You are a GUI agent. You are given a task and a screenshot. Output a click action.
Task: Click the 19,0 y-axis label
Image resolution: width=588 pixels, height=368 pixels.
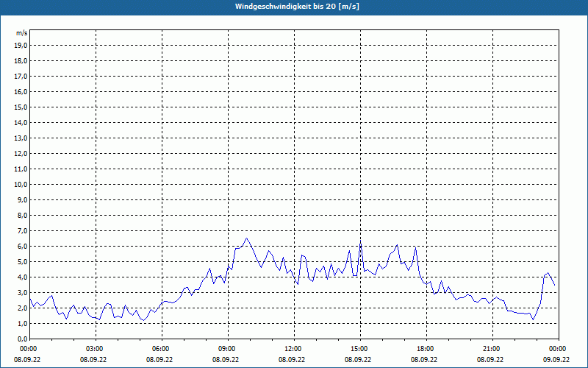coord(21,46)
